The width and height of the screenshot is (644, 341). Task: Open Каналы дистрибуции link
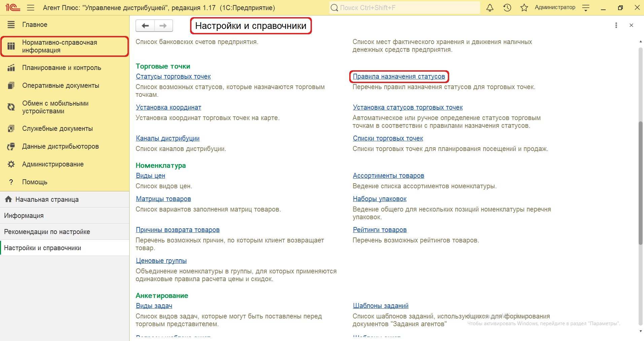[168, 138]
